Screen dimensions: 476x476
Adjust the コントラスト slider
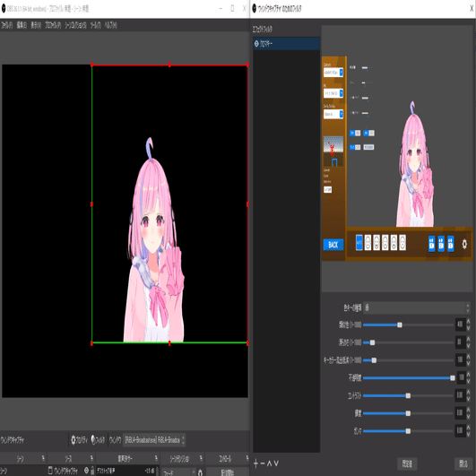click(408, 395)
